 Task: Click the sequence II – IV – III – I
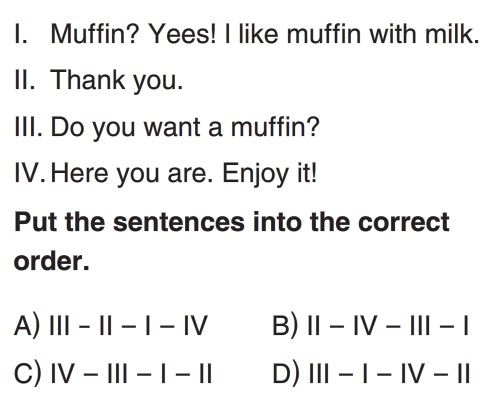(388, 325)
